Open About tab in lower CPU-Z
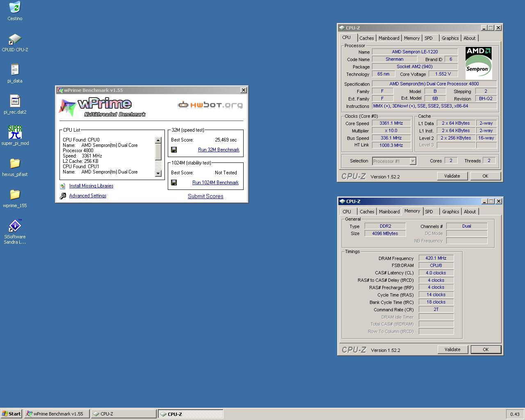The image size is (525, 420). 470,212
